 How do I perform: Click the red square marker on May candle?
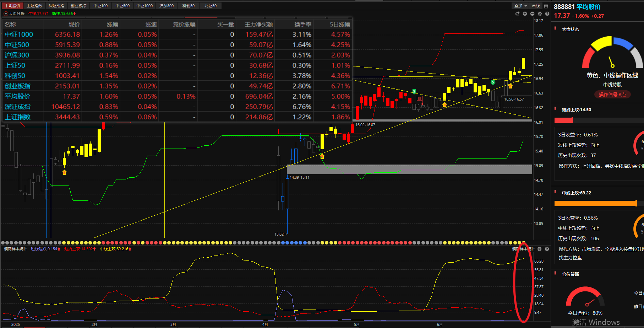click(x=420, y=98)
